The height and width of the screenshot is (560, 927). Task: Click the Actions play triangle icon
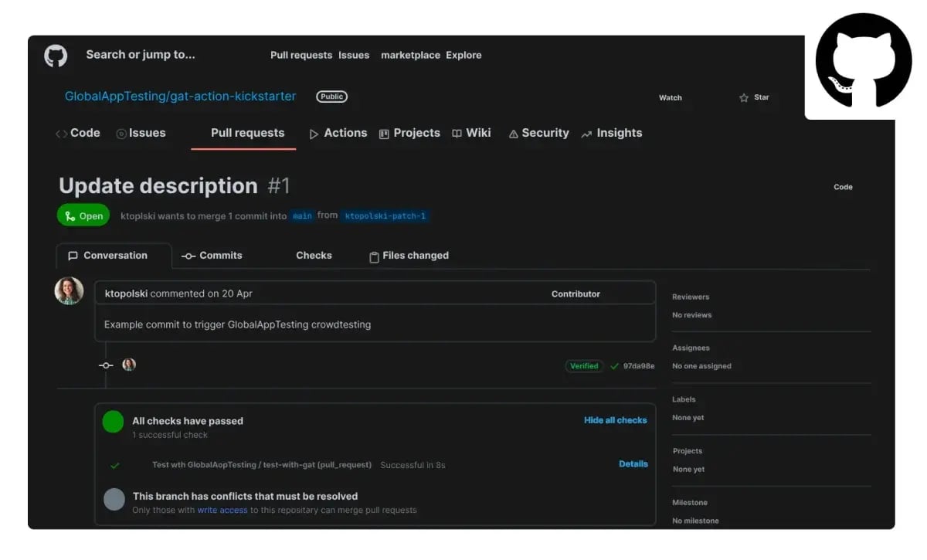coord(314,133)
